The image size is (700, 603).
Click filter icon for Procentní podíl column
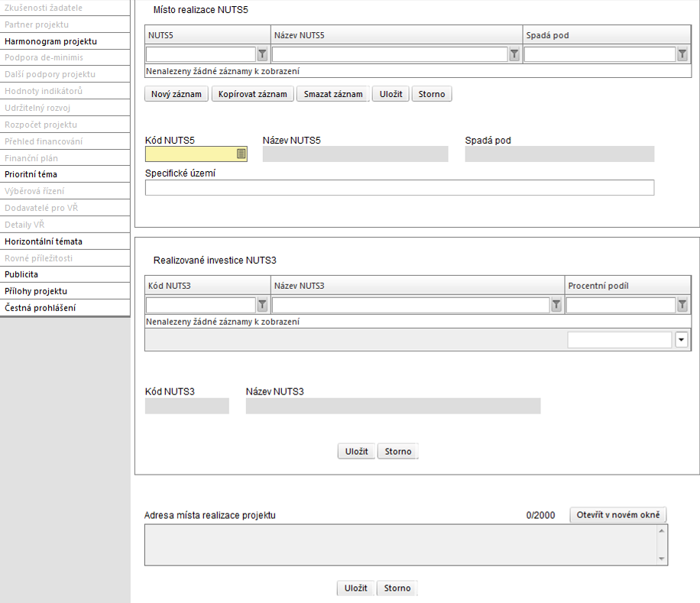(682, 305)
